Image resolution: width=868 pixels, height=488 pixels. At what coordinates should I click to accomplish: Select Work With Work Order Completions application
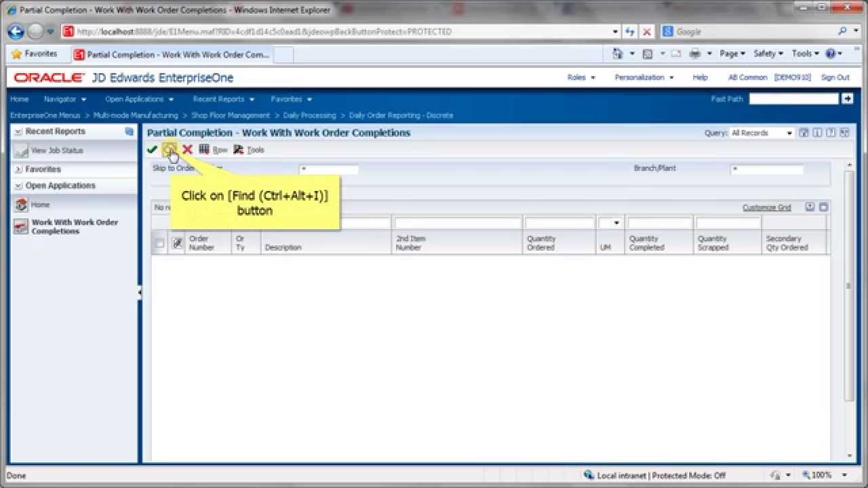[75, 226]
